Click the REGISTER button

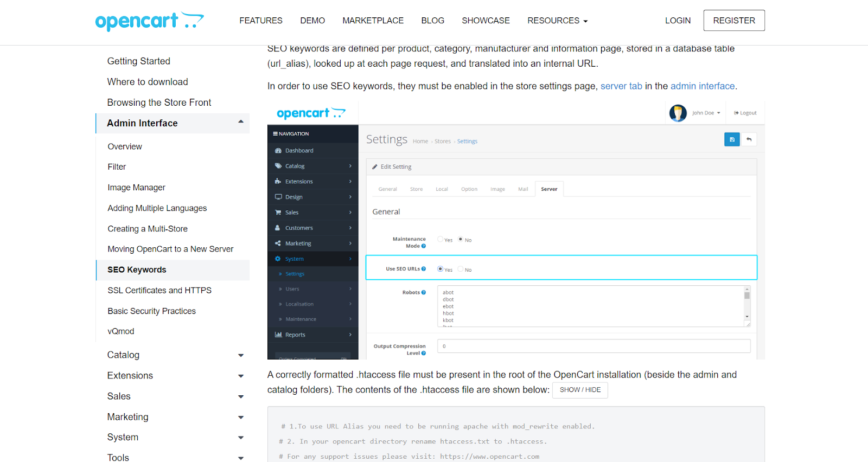(x=734, y=21)
